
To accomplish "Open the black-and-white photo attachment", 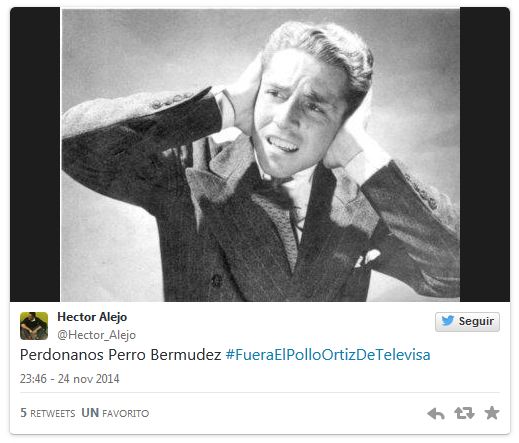I will coord(260,155).
